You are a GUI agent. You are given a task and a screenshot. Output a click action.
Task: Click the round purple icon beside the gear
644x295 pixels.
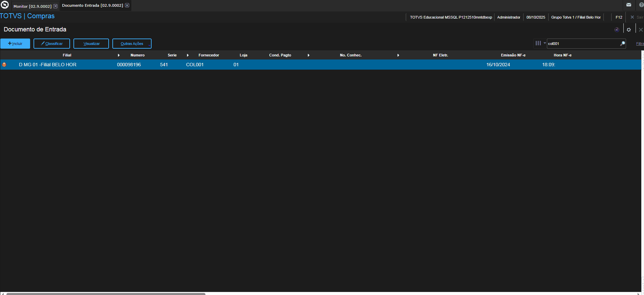click(x=617, y=30)
